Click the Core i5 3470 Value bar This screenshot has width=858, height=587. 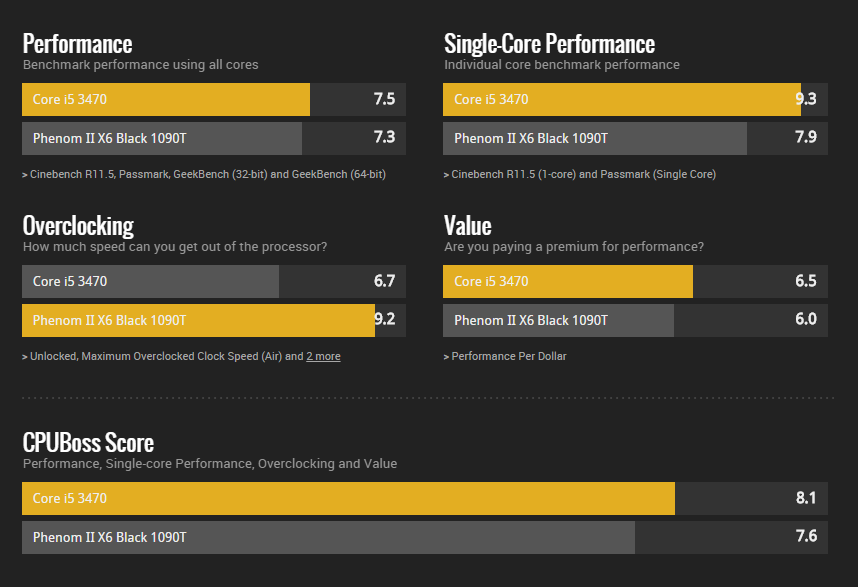[x=635, y=282]
